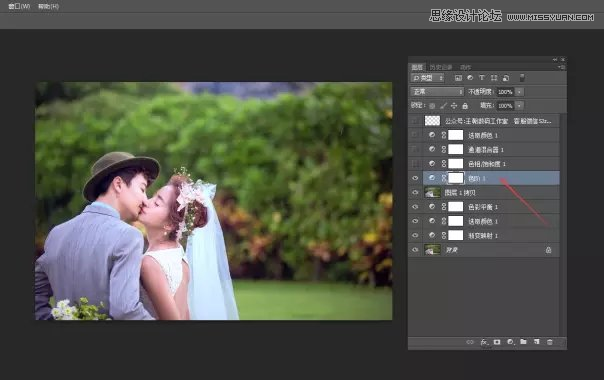The width and height of the screenshot is (604, 380).
Task: Toggle layer filtering on/off switch
Action: [522, 78]
